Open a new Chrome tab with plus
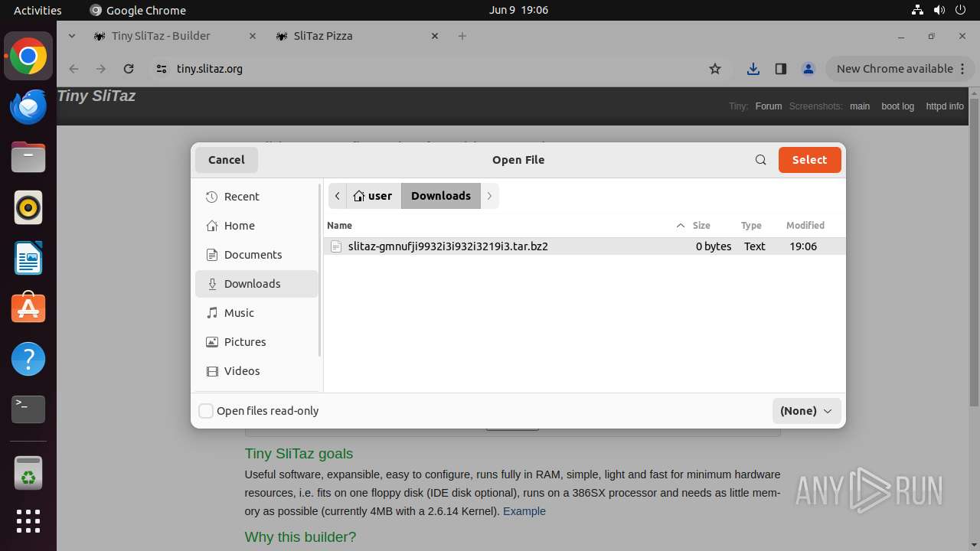This screenshot has width=980, height=551. [x=462, y=36]
